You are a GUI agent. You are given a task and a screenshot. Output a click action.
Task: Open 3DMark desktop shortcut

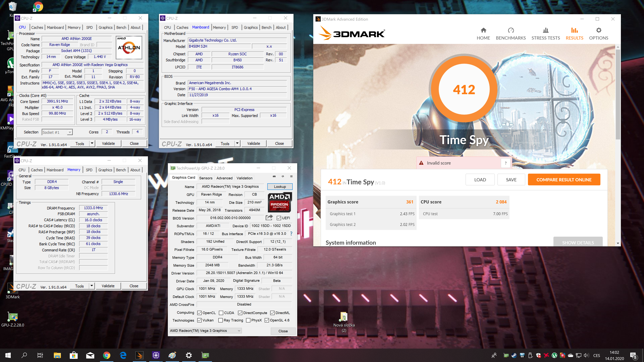(13, 291)
